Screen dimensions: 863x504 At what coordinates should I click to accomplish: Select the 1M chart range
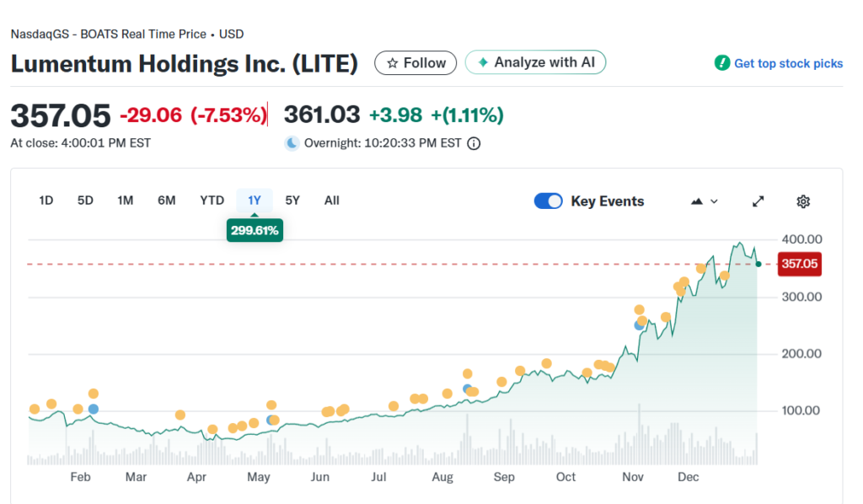pyautogui.click(x=126, y=201)
